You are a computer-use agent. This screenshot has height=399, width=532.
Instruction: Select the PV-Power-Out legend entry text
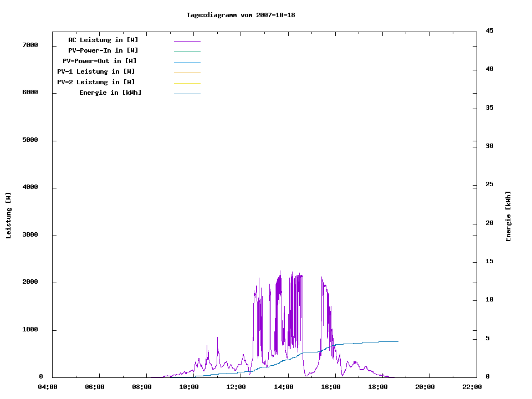(100, 61)
